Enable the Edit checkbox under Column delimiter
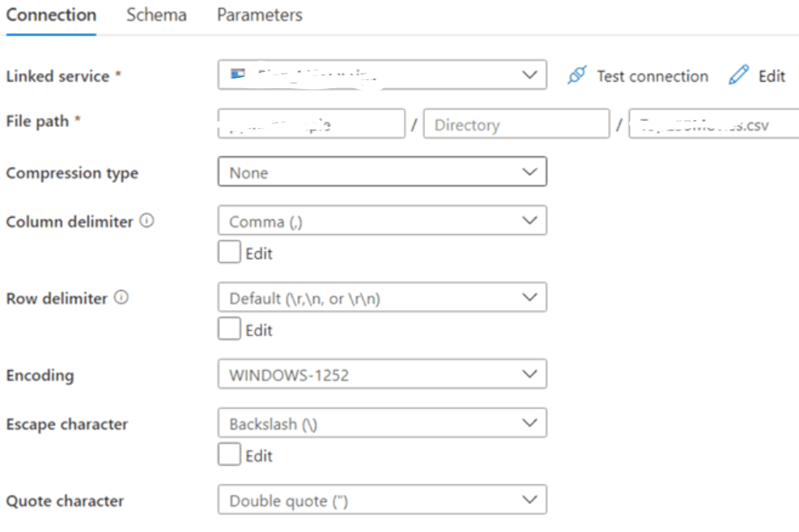The height and width of the screenshot is (532, 799). (x=228, y=252)
